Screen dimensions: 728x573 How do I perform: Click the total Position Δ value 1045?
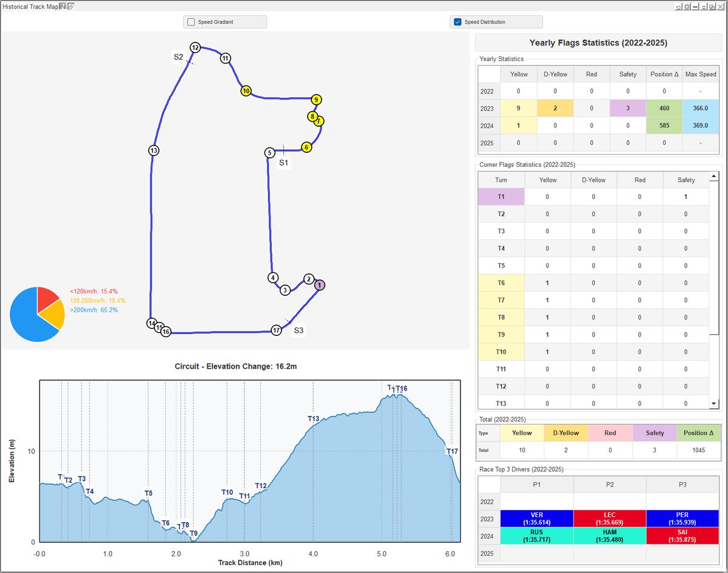(699, 451)
